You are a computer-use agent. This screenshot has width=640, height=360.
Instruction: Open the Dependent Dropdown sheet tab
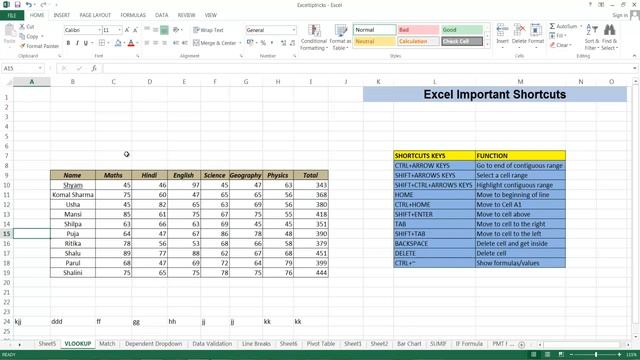(153, 344)
